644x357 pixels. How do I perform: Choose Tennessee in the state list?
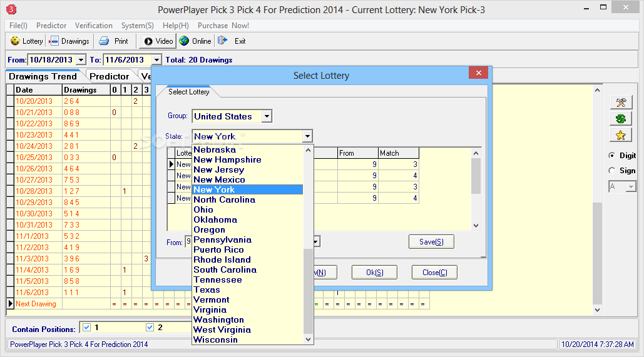tap(248, 280)
